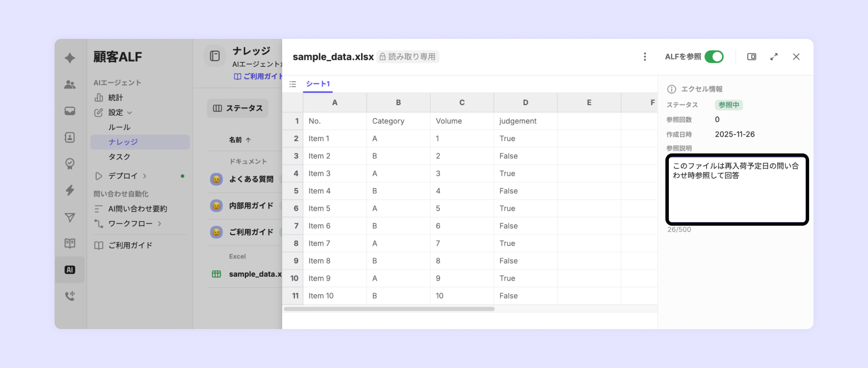Switch to the シート1 tab
The height and width of the screenshot is (368, 868).
click(x=318, y=84)
